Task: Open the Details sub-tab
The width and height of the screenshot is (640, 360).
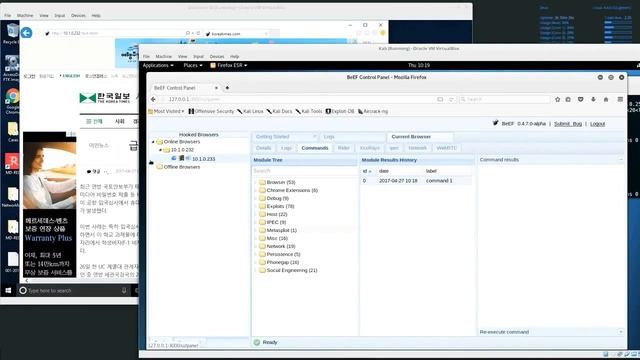Action: [263, 148]
